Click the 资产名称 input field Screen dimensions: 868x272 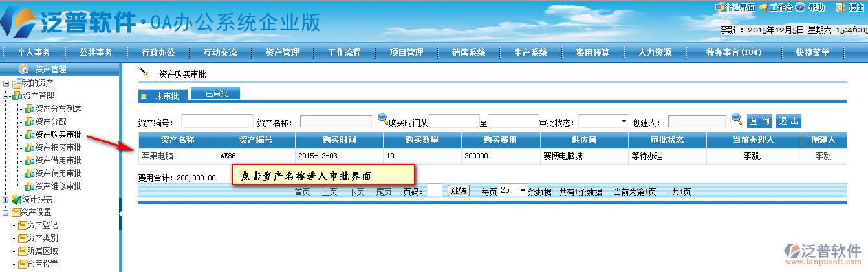tap(336, 121)
